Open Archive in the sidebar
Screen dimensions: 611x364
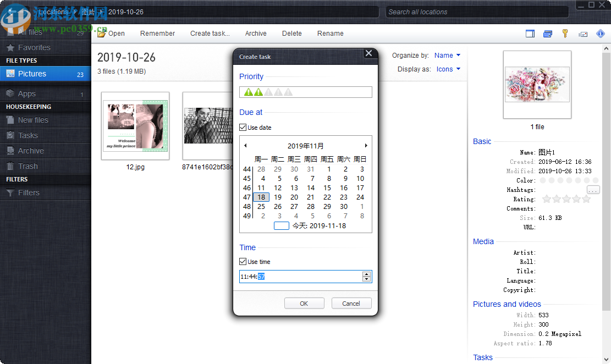[45, 151]
